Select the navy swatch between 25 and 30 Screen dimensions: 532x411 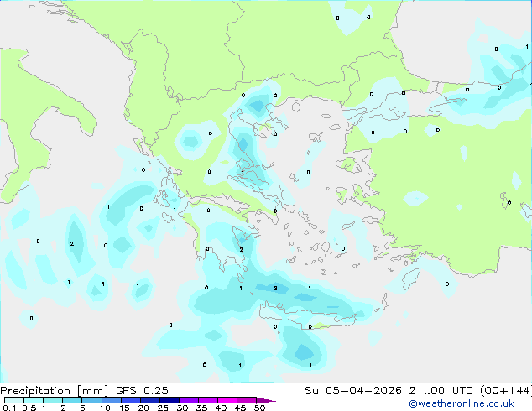169,400
